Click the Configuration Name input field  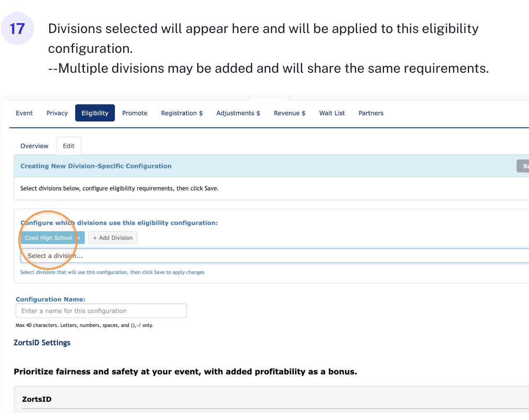pos(101,311)
